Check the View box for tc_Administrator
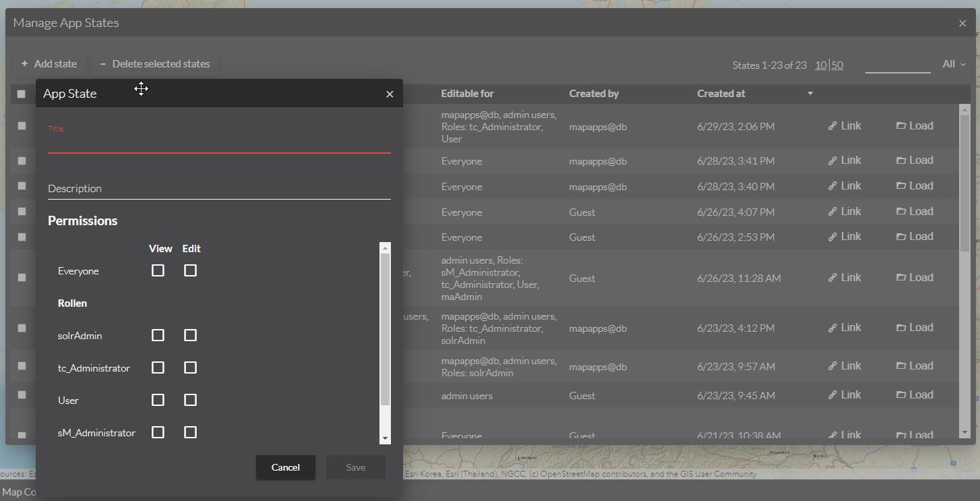The height and width of the screenshot is (501, 980). point(158,367)
